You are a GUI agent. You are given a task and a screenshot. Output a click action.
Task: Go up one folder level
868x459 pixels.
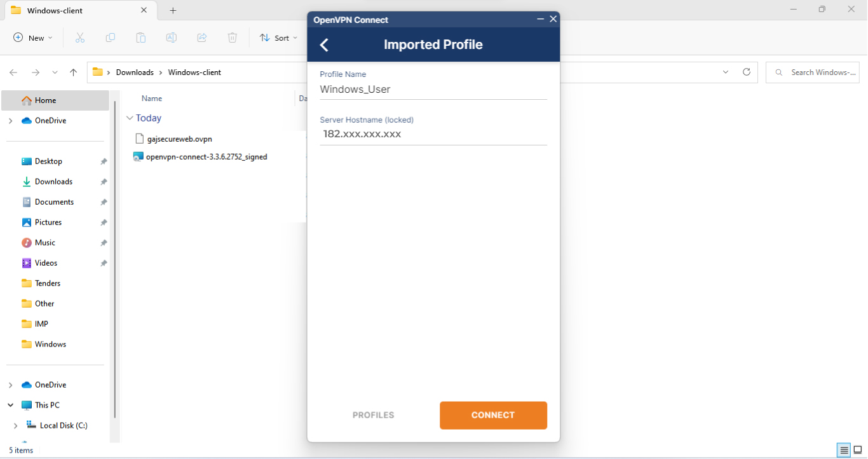74,72
